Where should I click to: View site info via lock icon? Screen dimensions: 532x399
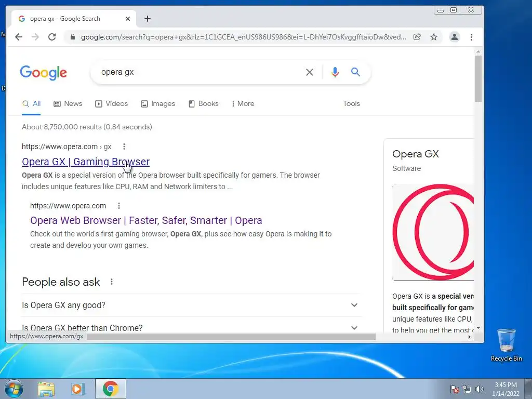(72, 37)
